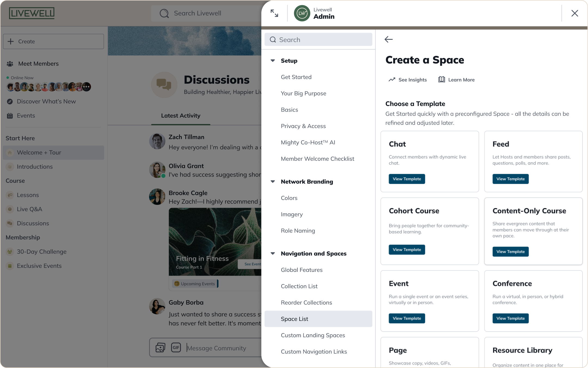
Task: Click the GIF icon in message box
Action: pos(176,347)
